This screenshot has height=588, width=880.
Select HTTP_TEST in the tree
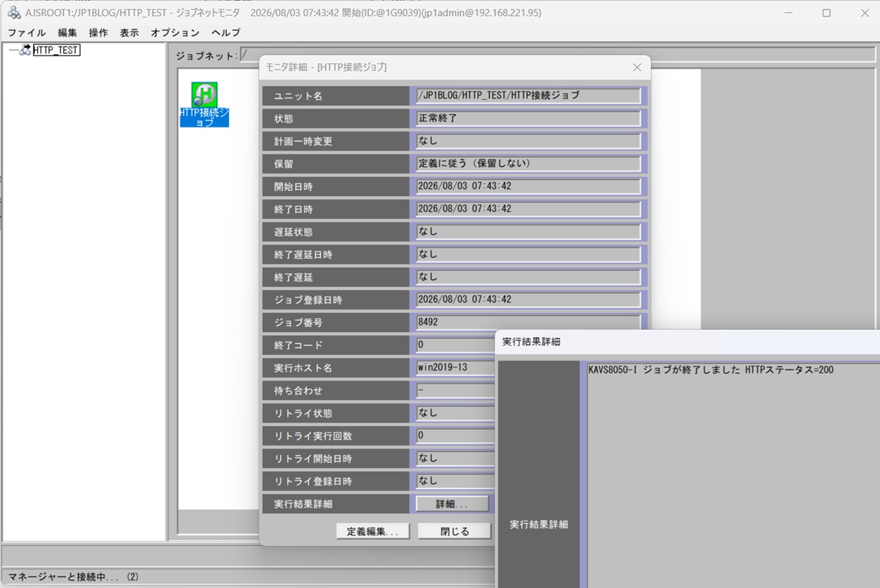pos(56,50)
